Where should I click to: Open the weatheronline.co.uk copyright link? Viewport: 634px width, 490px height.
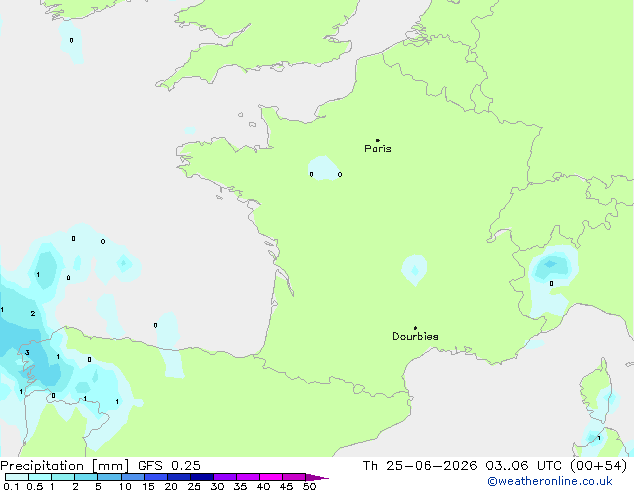point(550,481)
